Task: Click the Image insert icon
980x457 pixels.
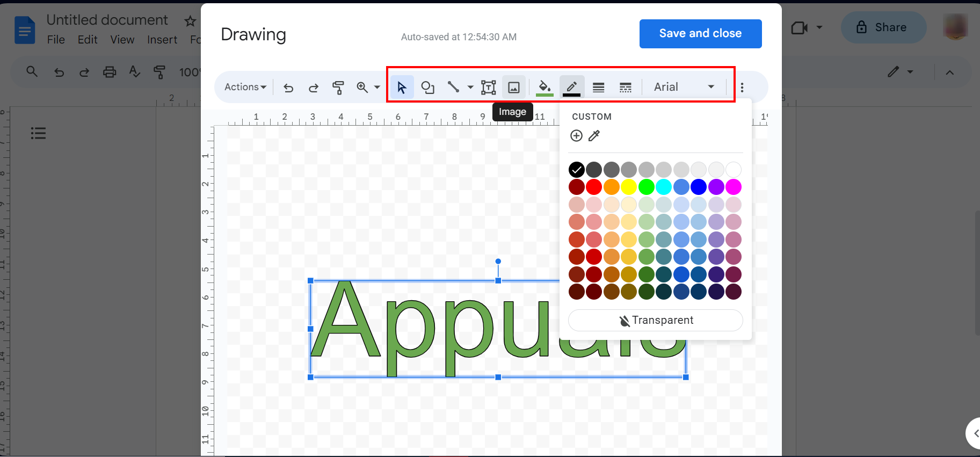Action: click(x=514, y=87)
